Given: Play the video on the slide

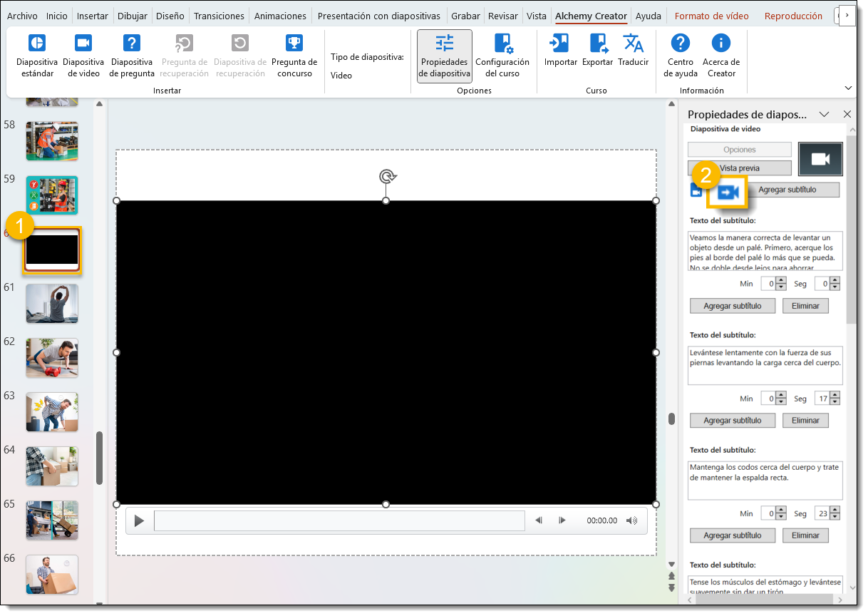Looking at the screenshot, I should tap(139, 520).
